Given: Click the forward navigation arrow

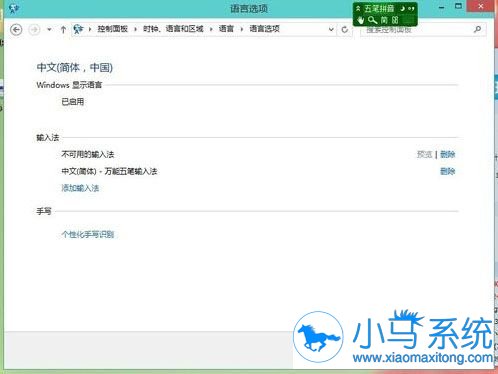Looking at the screenshot, I should pyautogui.click(x=34, y=30).
